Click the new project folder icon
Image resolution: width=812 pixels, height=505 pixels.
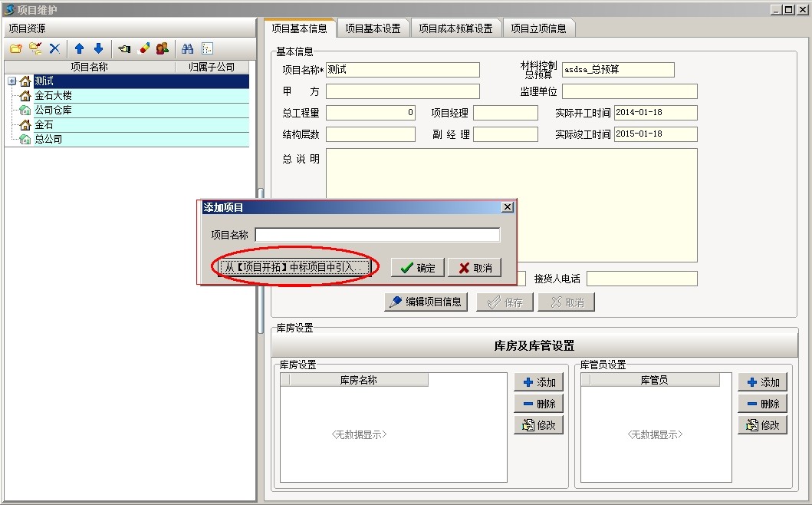click(x=15, y=48)
